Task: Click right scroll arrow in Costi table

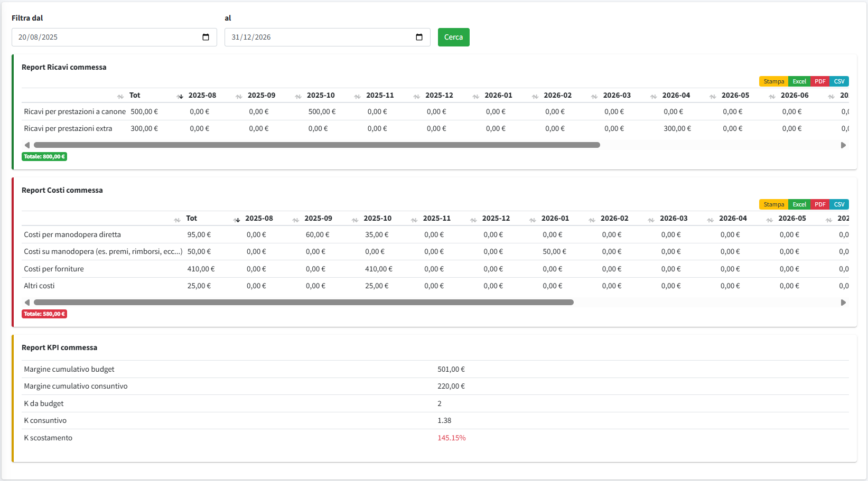Action: tap(843, 303)
